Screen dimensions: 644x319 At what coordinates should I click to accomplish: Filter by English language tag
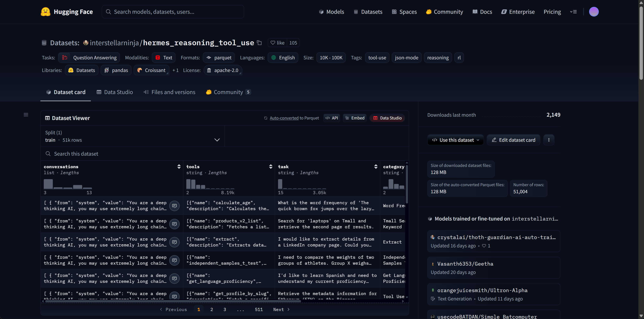point(283,57)
